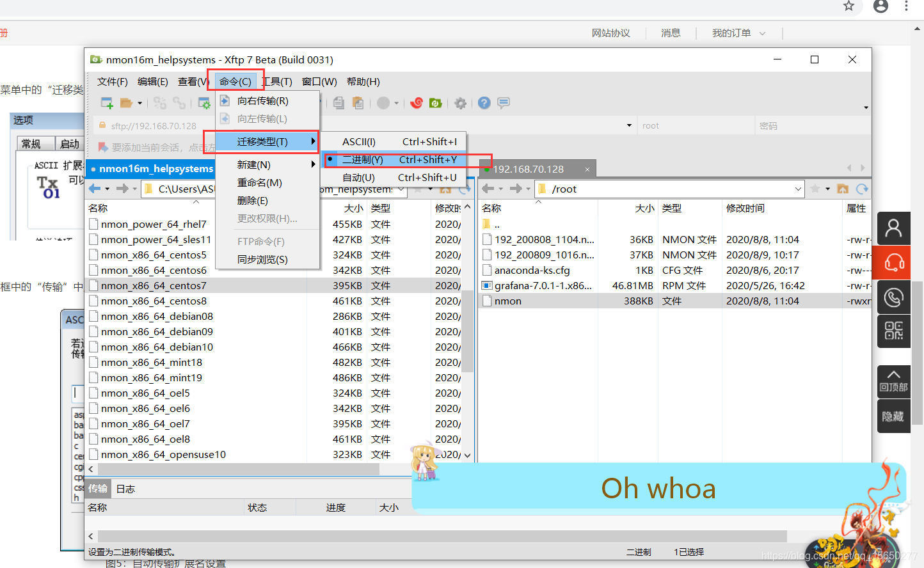This screenshot has width=924, height=568.
Task: Open local pane back-history dropdown arrow
Action: coord(107,189)
